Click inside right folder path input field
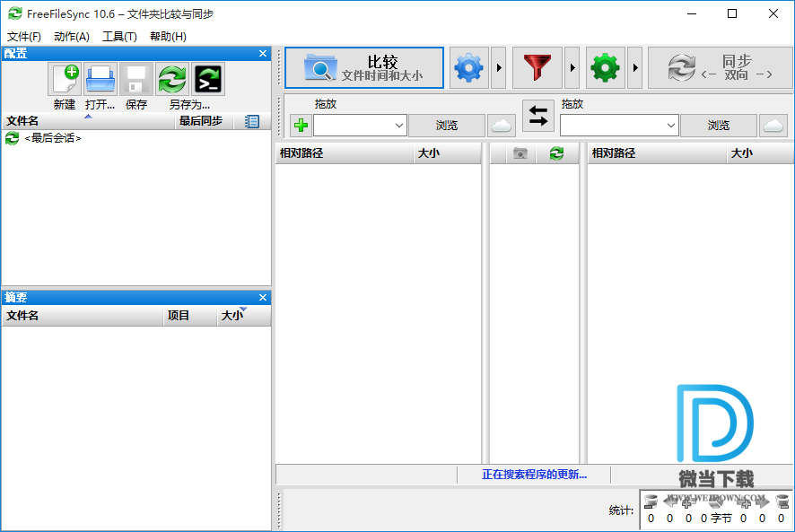Image resolution: width=795 pixels, height=532 pixels. [x=612, y=126]
